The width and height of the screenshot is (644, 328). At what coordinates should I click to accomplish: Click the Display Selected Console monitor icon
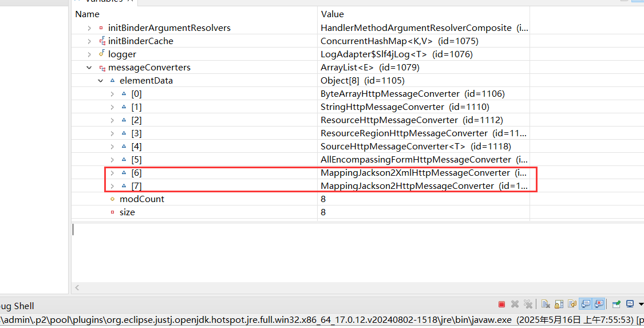[x=630, y=304]
